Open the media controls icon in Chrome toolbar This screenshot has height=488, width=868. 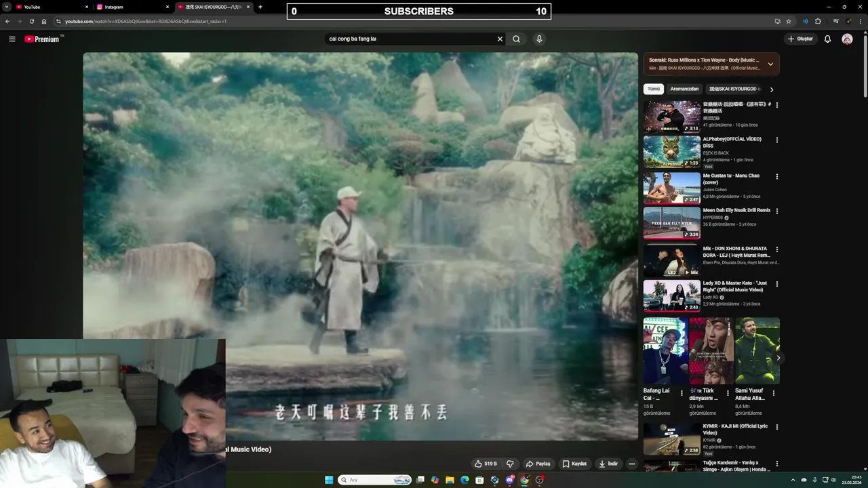(x=836, y=21)
